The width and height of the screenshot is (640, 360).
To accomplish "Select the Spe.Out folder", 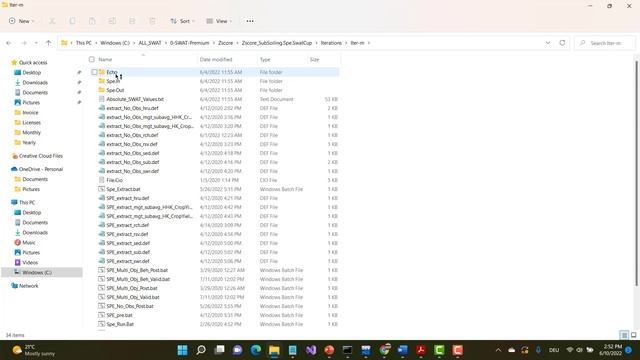I will pos(115,90).
